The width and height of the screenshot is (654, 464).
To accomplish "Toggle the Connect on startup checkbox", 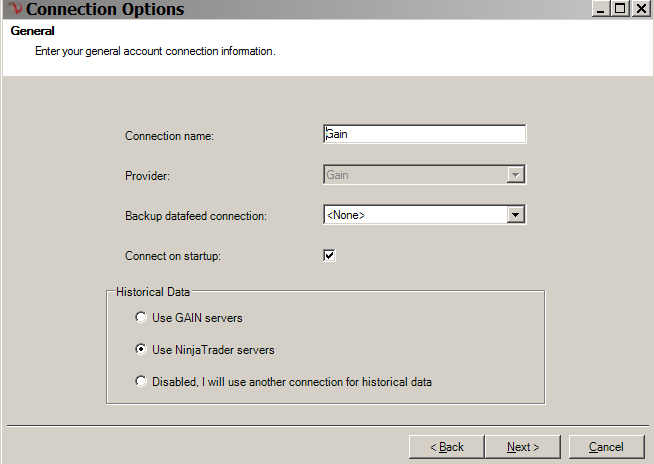I will point(329,255).
